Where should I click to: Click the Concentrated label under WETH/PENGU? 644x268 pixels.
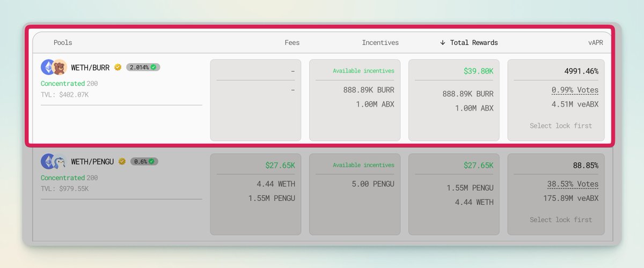[63, 177]
